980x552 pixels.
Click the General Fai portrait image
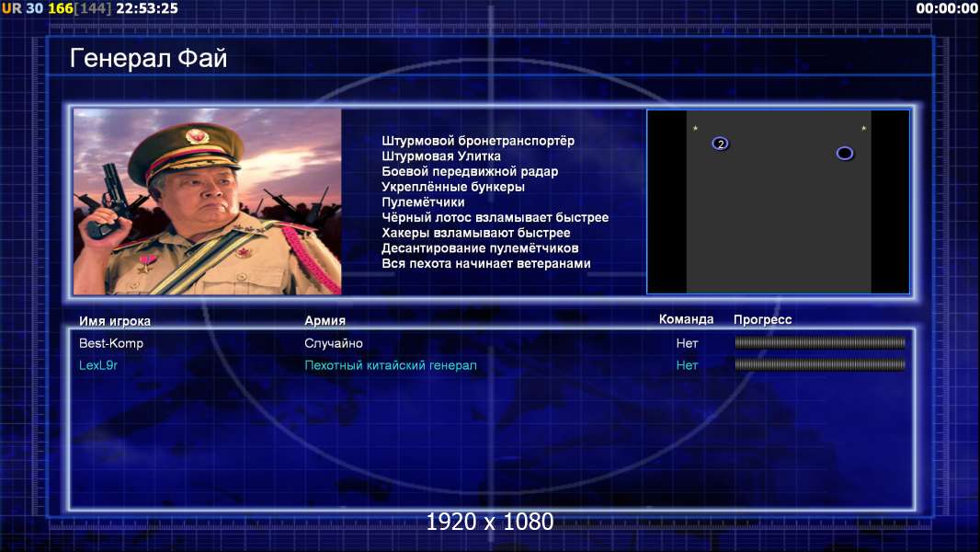pos(208,201)
